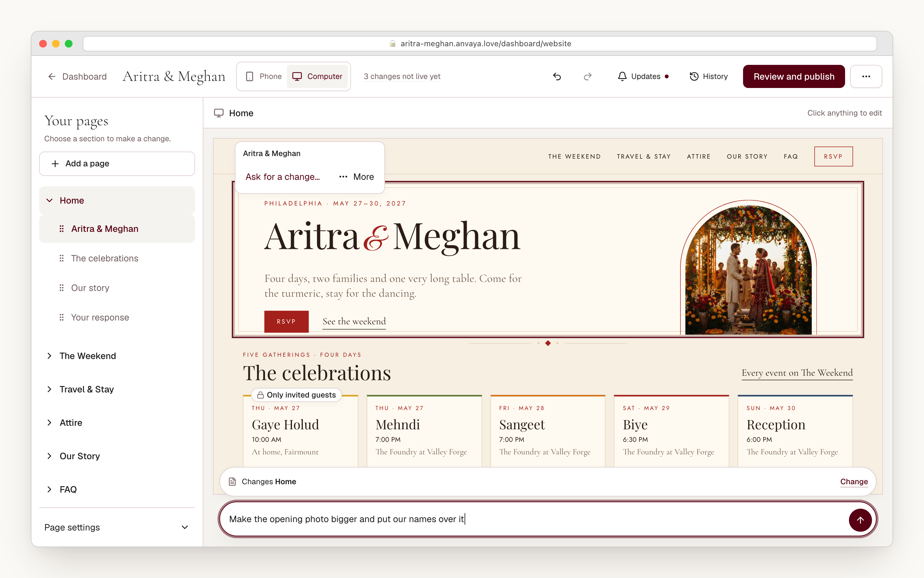Send the change request with arrow button

(860, 520)
